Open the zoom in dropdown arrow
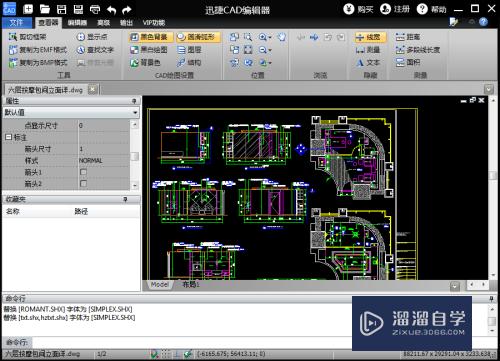This screenshot has width=500, height=361. coord(270,37)
